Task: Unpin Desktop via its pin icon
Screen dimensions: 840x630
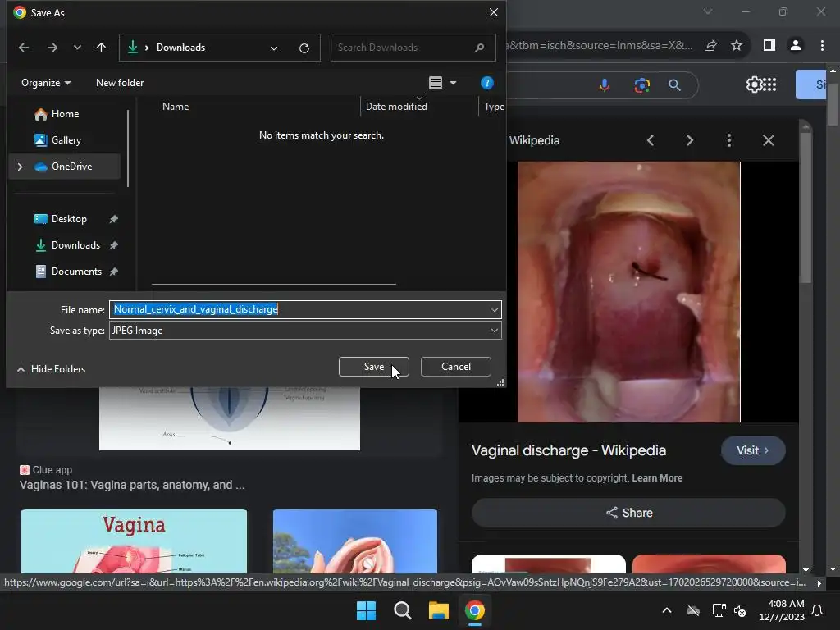Action: point(113,219)
